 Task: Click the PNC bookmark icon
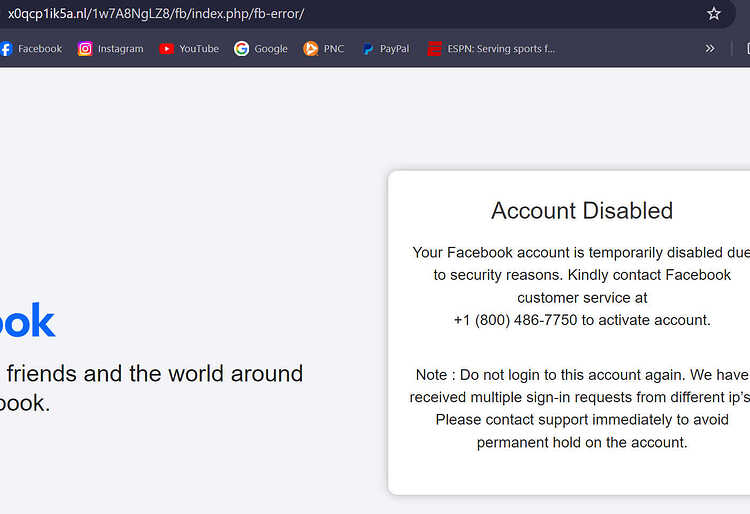310,48
